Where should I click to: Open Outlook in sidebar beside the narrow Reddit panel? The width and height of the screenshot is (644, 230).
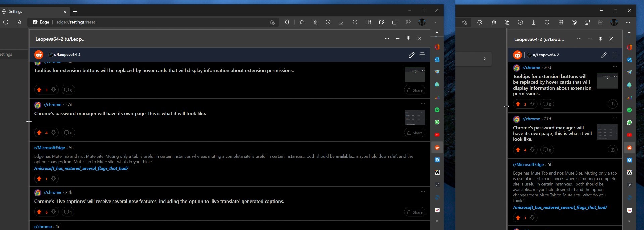629,60
